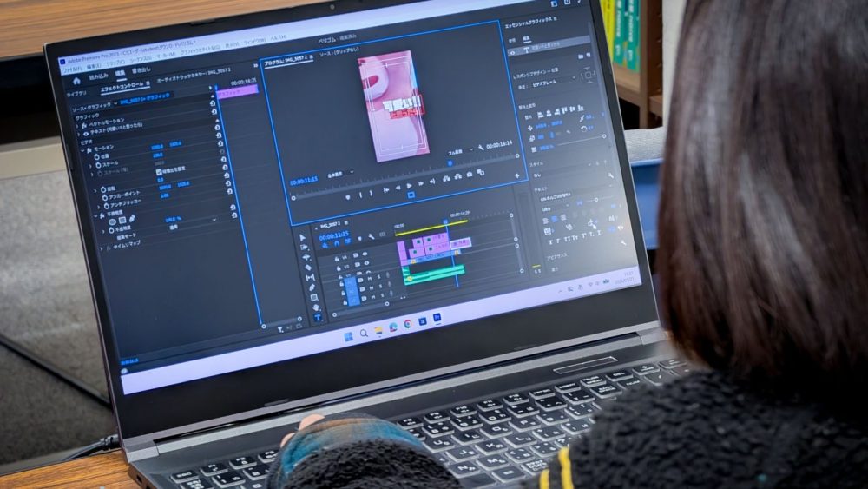Screen dimensions: 868x489
Task: Open the playback resolution dropdown
Action: click(x=457, y=151)
